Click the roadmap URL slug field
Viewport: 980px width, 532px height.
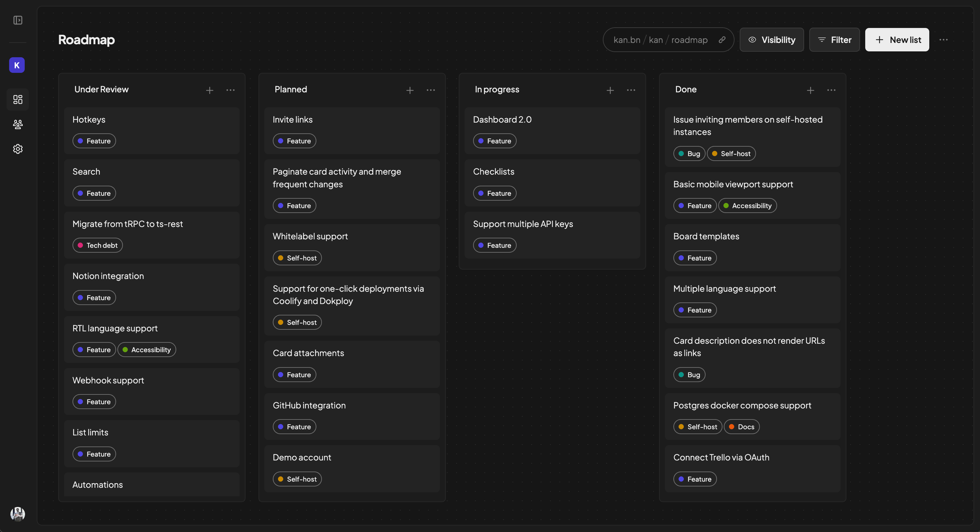pos(689,40)
